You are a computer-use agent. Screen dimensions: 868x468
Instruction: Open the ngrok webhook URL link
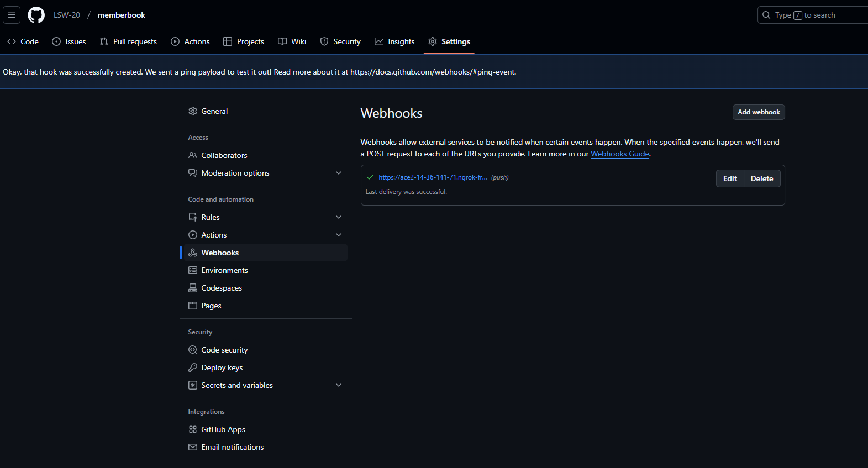(433, 177)
